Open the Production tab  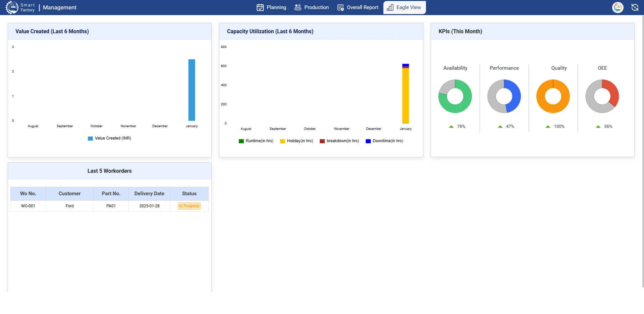(x=312, y=7)
